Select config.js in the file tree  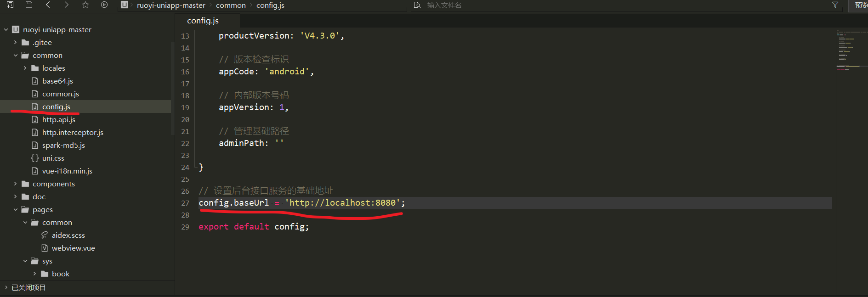coord(56,106)
